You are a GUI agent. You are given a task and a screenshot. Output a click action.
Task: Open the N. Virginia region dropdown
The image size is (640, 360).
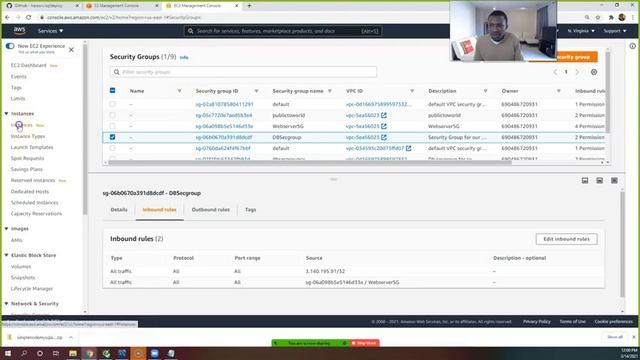click(581, 31)
